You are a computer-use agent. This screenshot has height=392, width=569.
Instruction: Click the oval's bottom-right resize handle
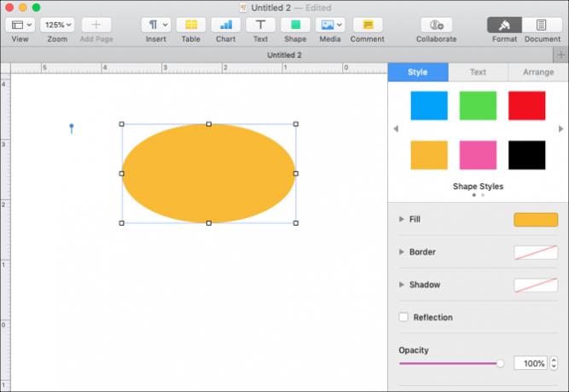pos(296,223)
